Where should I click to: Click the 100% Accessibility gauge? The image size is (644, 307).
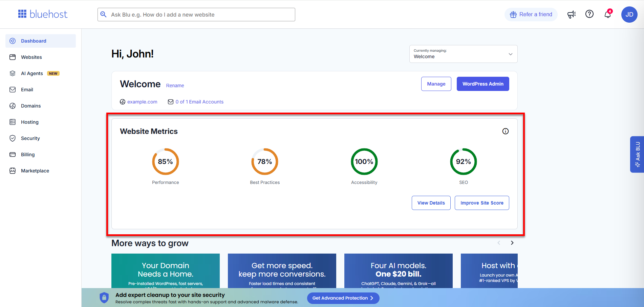click(364, 162)
